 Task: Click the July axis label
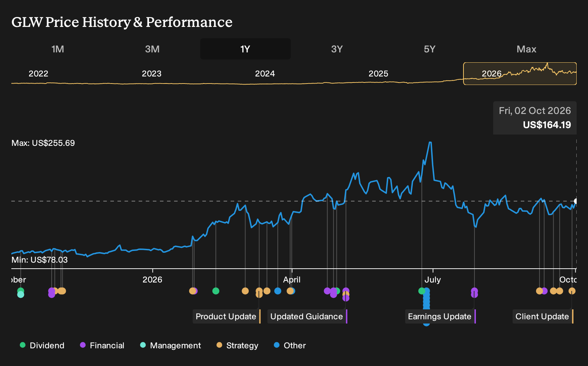[x=433, y=280]
